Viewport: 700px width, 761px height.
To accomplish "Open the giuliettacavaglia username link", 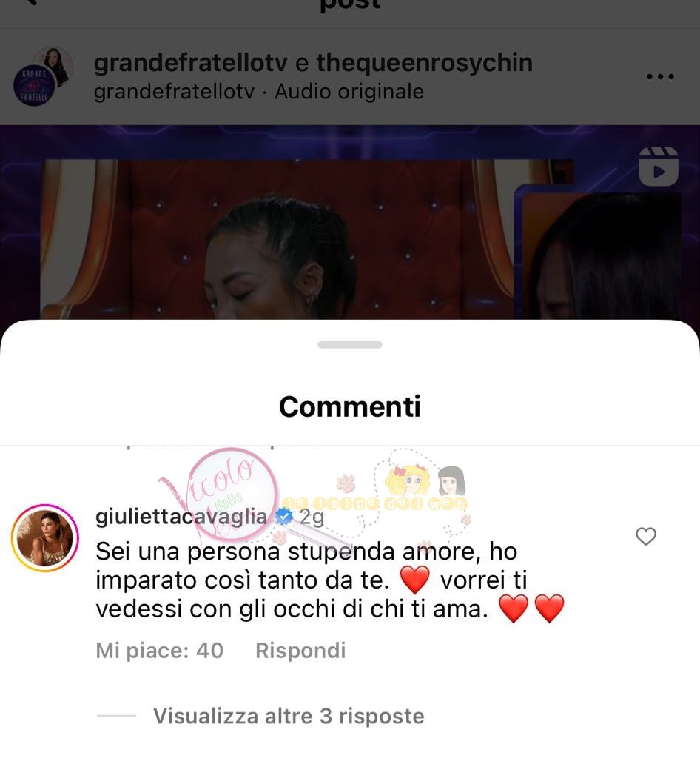I will 181,517.
